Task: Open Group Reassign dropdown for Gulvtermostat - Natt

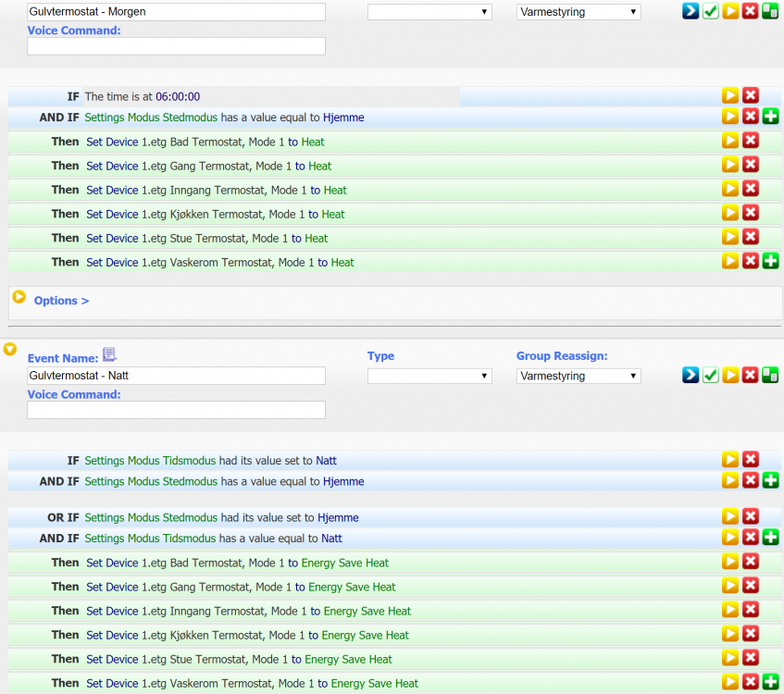Action: [x=579, y=376]
